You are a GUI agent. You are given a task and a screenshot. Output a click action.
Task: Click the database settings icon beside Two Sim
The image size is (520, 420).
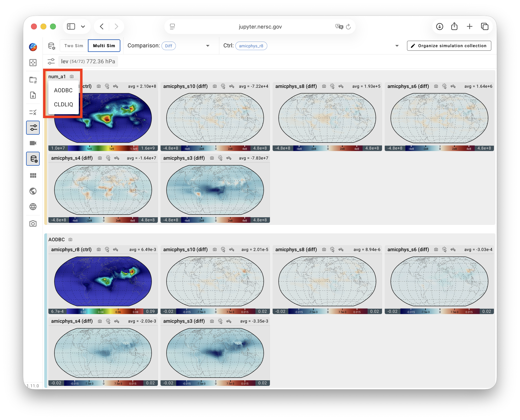(x=52, y=46)
